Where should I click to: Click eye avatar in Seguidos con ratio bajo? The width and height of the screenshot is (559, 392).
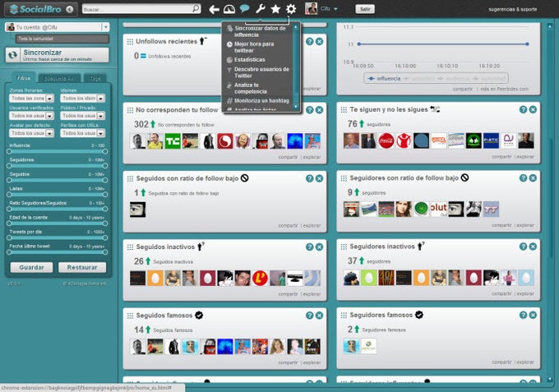[137, 210]
